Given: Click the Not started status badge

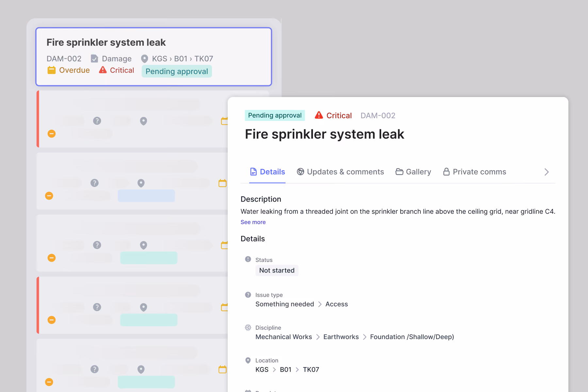Looking at the screenshot, I should point(277,270).
